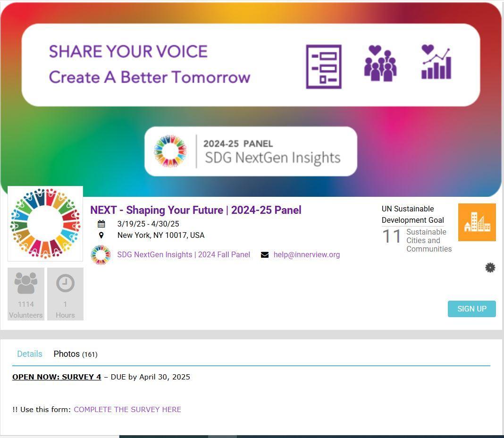
Task: Click the 1 Hours clock tile
Action: [65, 294]
